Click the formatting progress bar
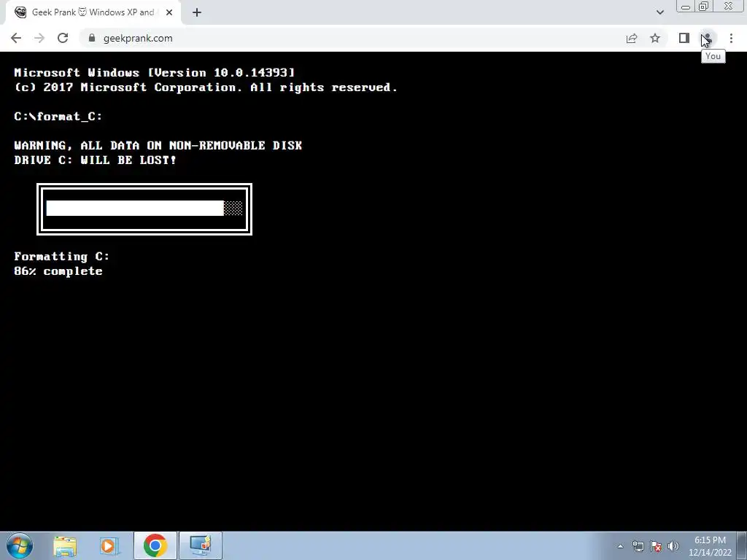The height and width of the screenshot is (560, 747). [144, 209]
